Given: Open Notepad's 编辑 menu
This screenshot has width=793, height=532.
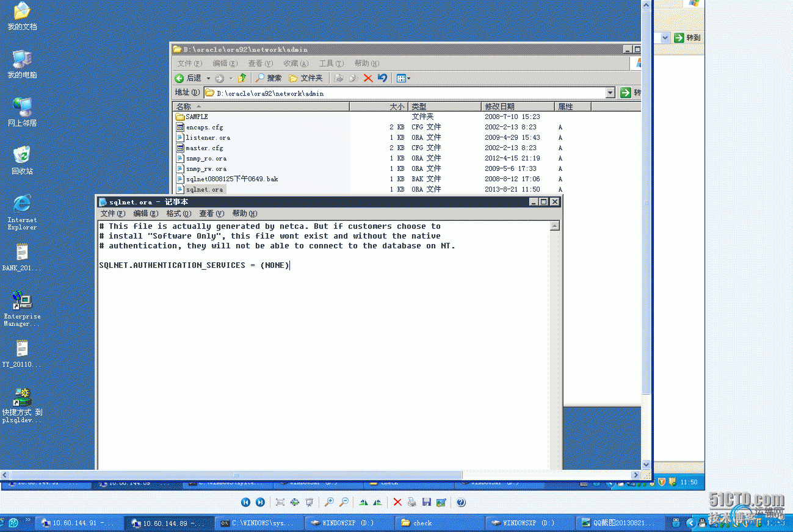Looking at the screenshot, I should click(x=146, y=214).
